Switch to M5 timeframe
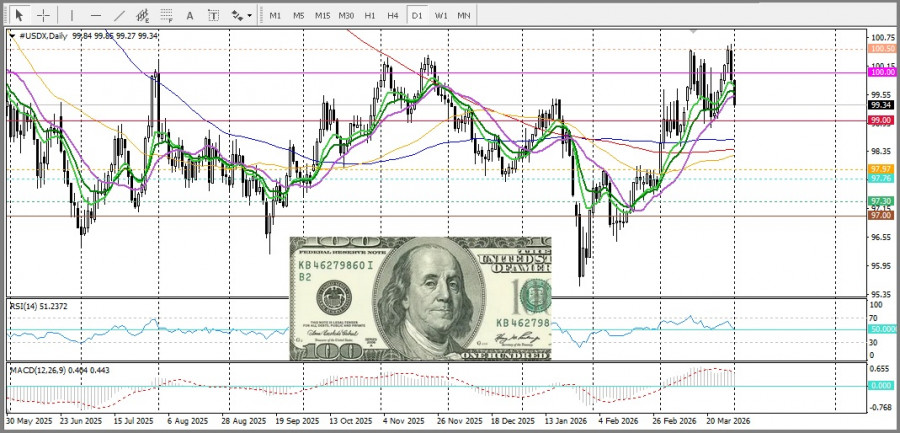The image size is (900, 433). click(298, 16)
